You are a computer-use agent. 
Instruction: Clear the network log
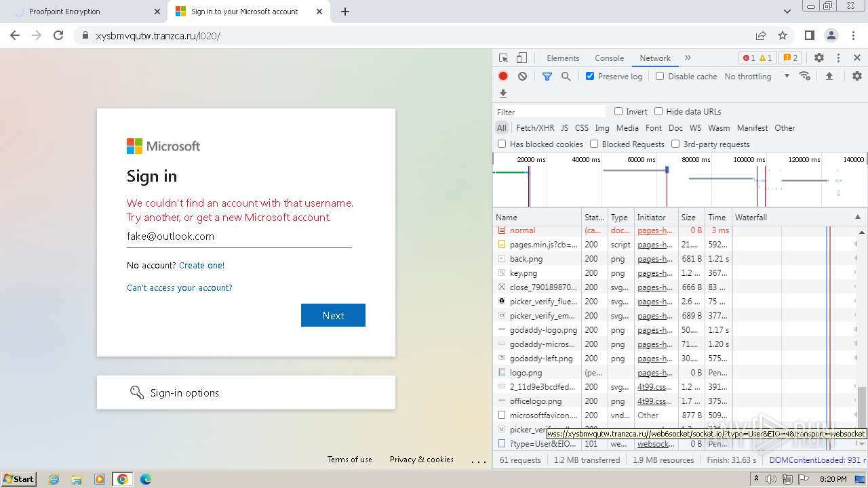522,77
